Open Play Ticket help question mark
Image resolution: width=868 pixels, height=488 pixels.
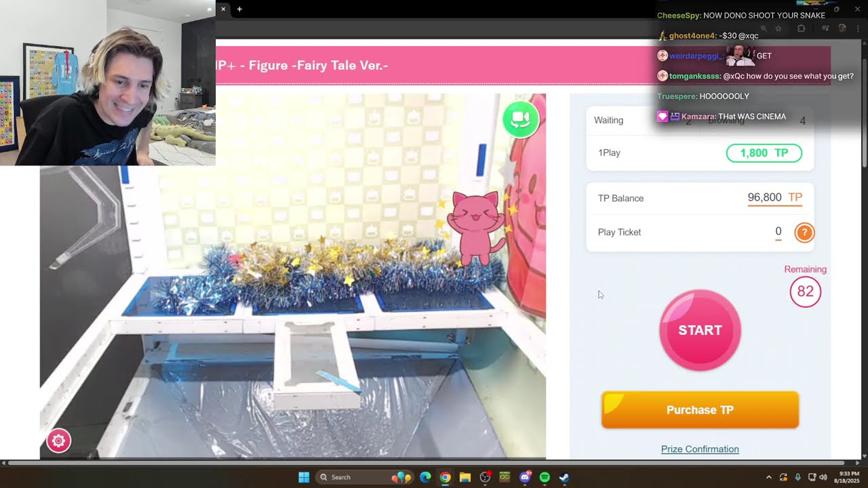pos(804,232)
